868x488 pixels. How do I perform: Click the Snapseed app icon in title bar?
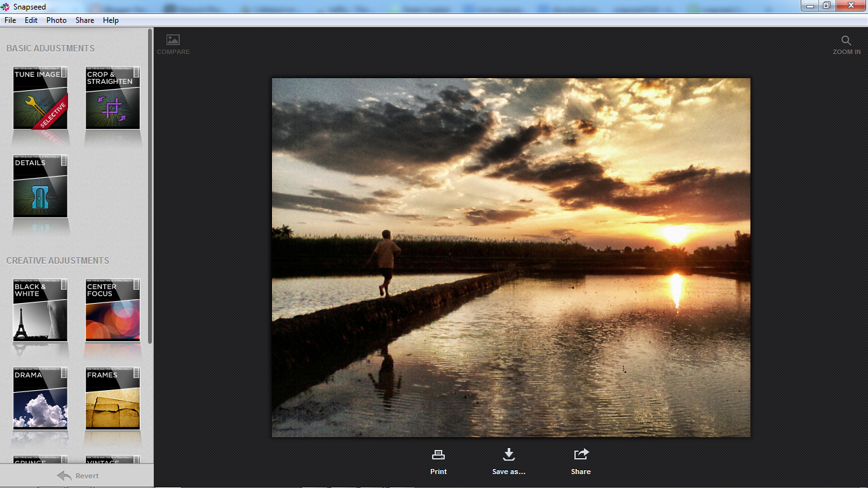tap(6, 7)
